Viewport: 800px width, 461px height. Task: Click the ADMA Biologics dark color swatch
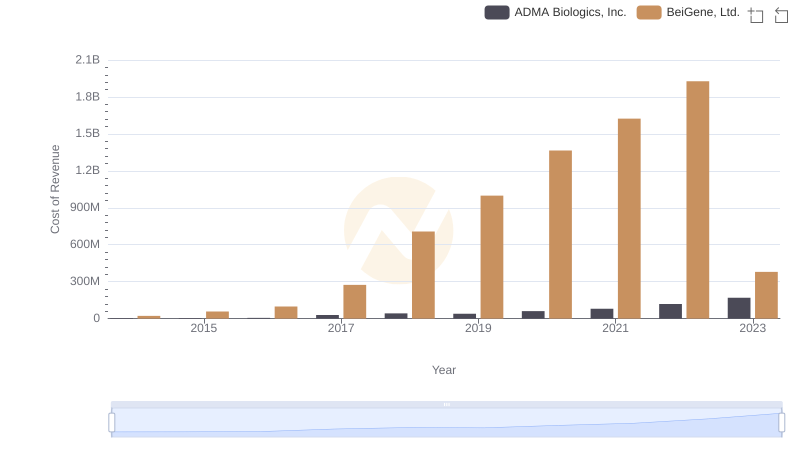click(x=496, y=12)
